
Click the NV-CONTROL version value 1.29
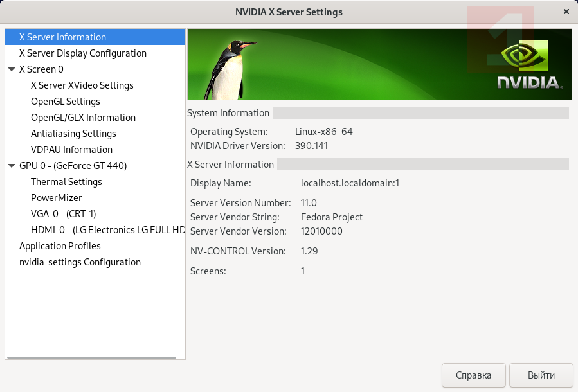coord(309,251)
